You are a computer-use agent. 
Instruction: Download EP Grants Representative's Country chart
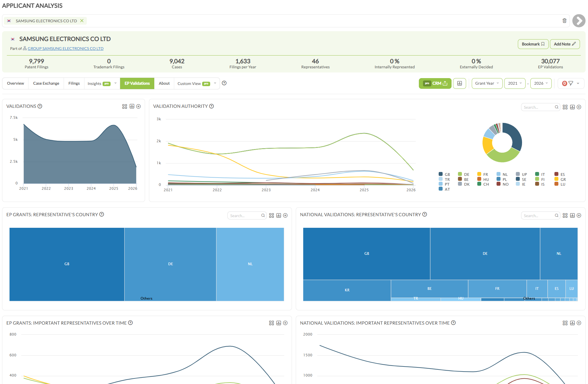click(x=279, y=215)
